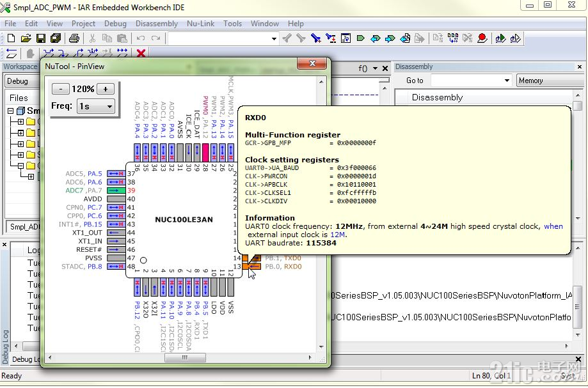
Task: Click the orange PB.0 RXD0 pin 13 box
Action: [x=251, y=267]
